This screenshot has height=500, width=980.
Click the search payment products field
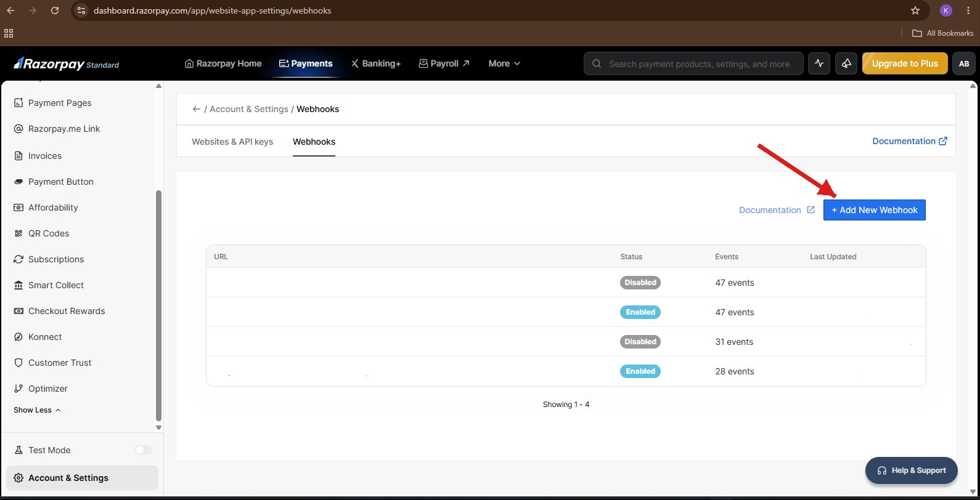693,63
